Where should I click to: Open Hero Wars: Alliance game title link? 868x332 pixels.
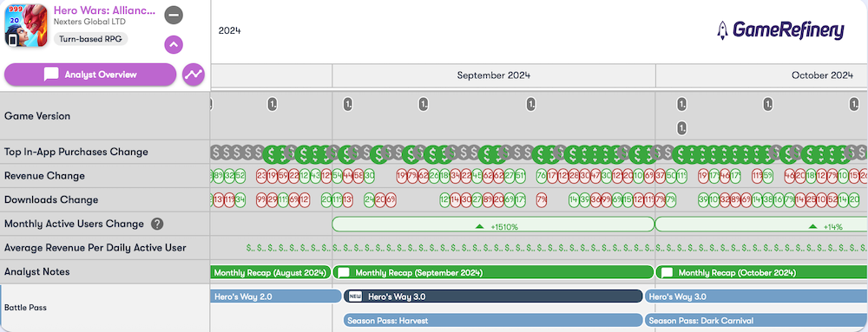point(105,10)
